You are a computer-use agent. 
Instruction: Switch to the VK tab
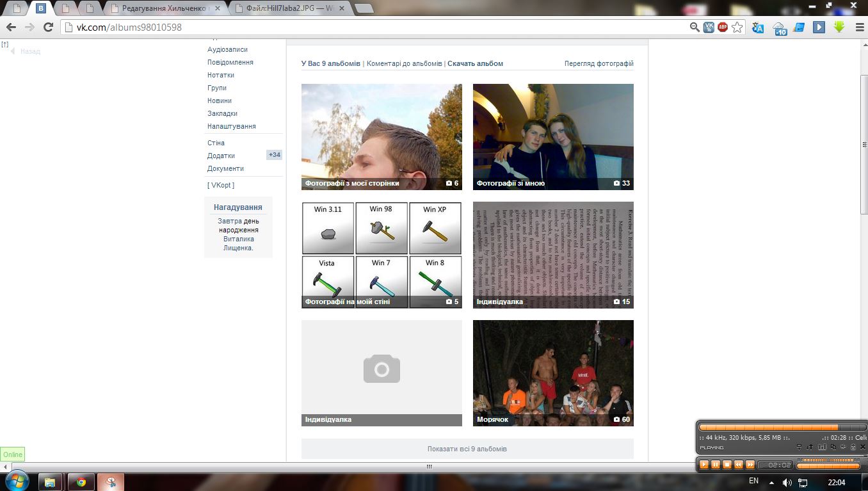pyautogui.click(x=40, y=8)
